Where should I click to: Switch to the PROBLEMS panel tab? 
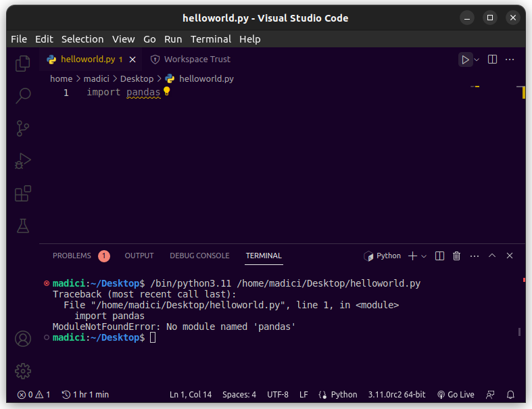72,256
